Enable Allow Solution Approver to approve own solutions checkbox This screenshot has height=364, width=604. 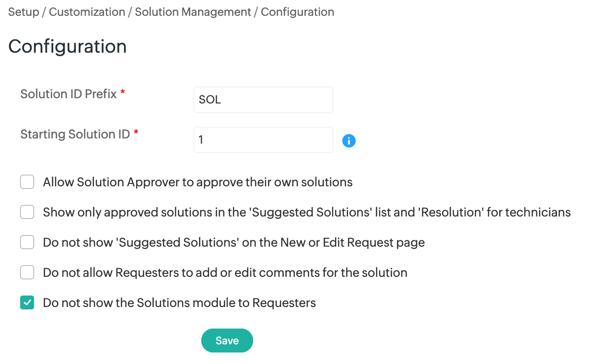[27, 182]
